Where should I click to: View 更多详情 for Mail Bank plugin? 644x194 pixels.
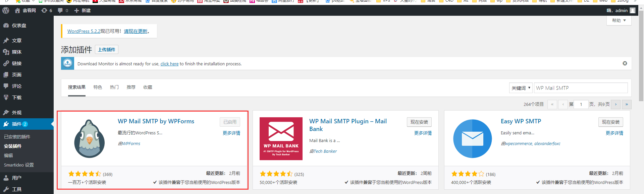coord(423,133)
